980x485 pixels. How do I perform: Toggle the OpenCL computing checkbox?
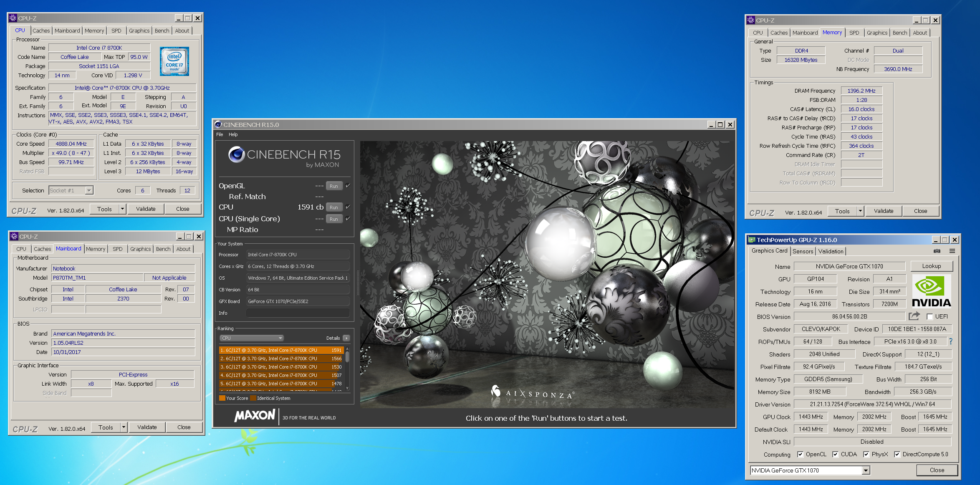tap(800, 455)
